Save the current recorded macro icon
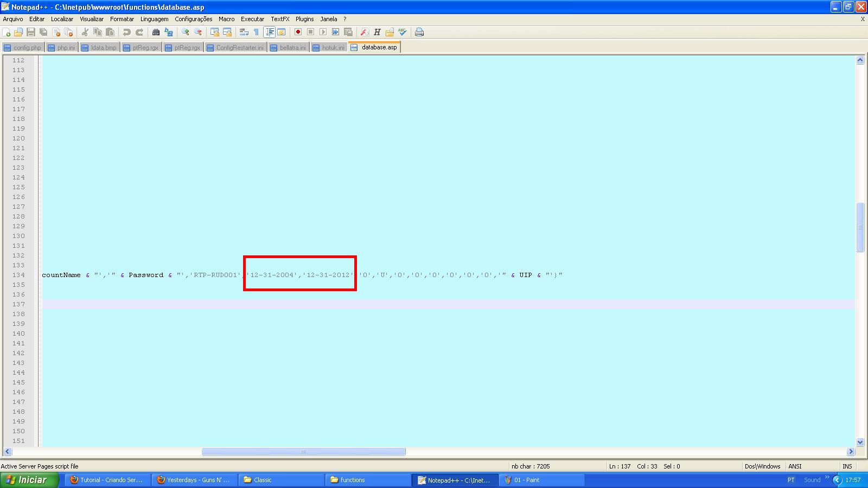The image size is (868, 488). coord(348,32)
